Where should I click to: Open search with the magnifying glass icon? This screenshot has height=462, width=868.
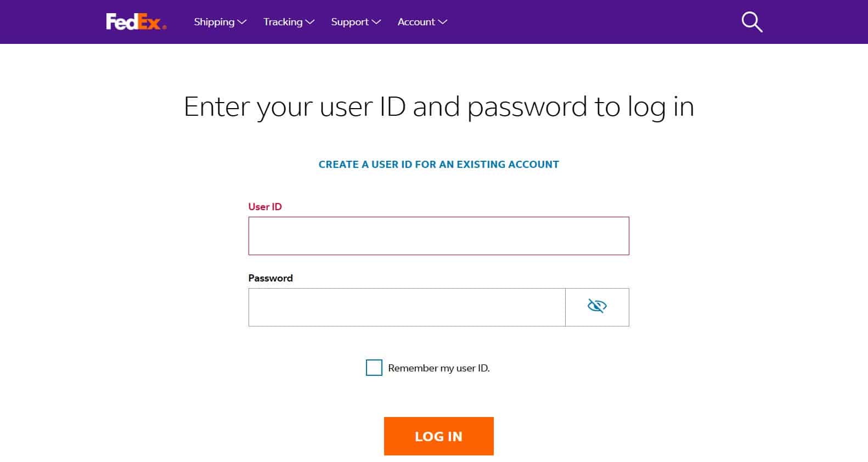click(752, 22)
